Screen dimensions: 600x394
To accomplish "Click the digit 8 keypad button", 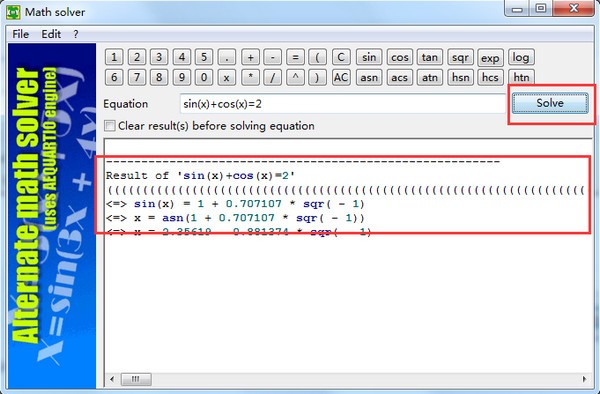I will [159, 77].
